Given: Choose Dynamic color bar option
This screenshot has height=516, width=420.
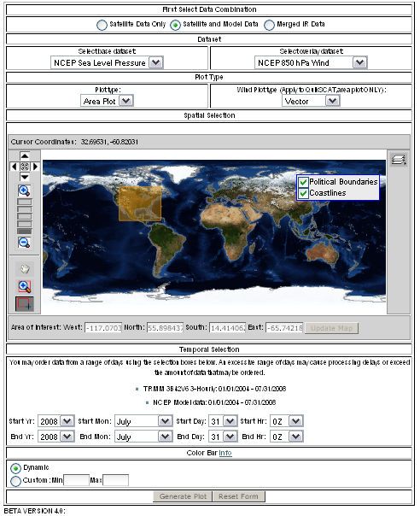Looking at the screenshot, I should (15, 468).
